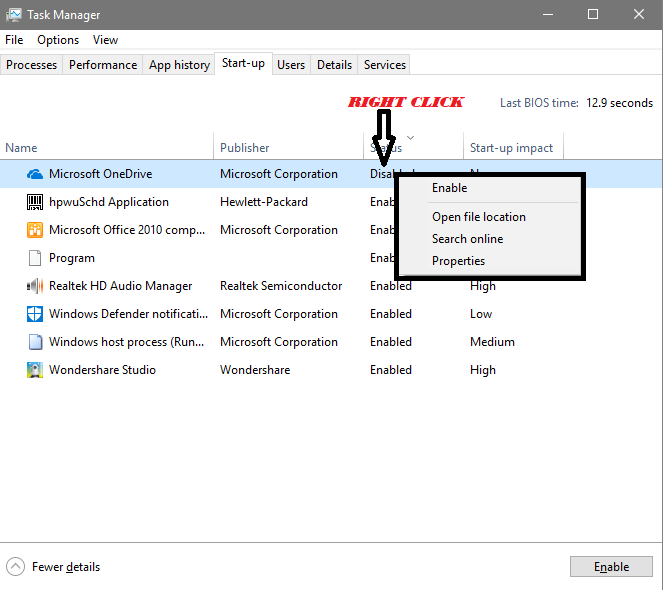Click the Windows host process file icon
Screen dimensions: 663x590
35,342
